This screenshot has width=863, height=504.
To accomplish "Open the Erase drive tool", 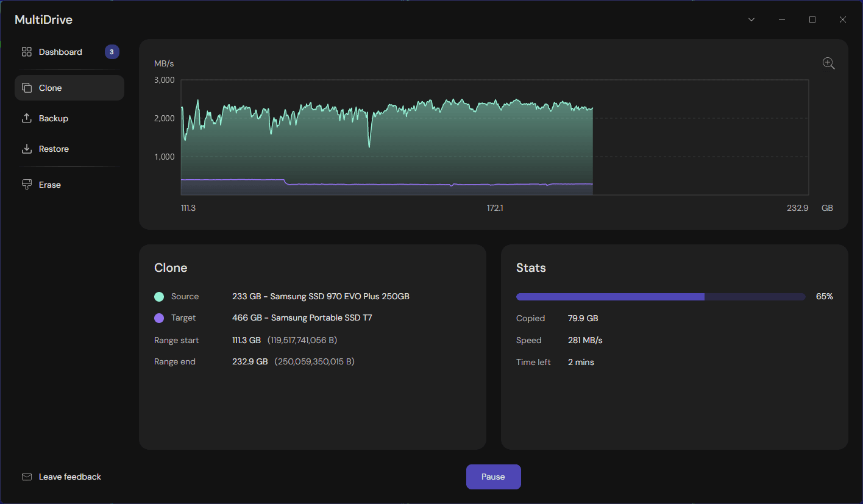I will [50, 184].
